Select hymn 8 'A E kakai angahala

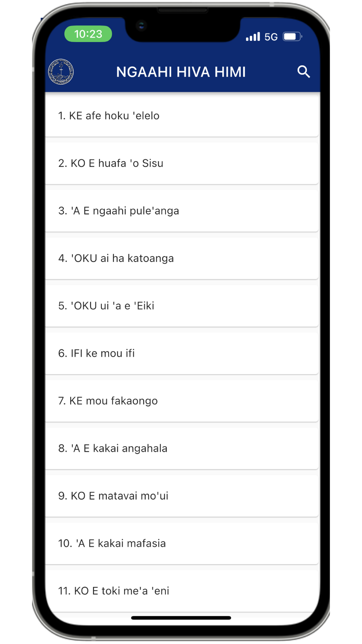182,448
